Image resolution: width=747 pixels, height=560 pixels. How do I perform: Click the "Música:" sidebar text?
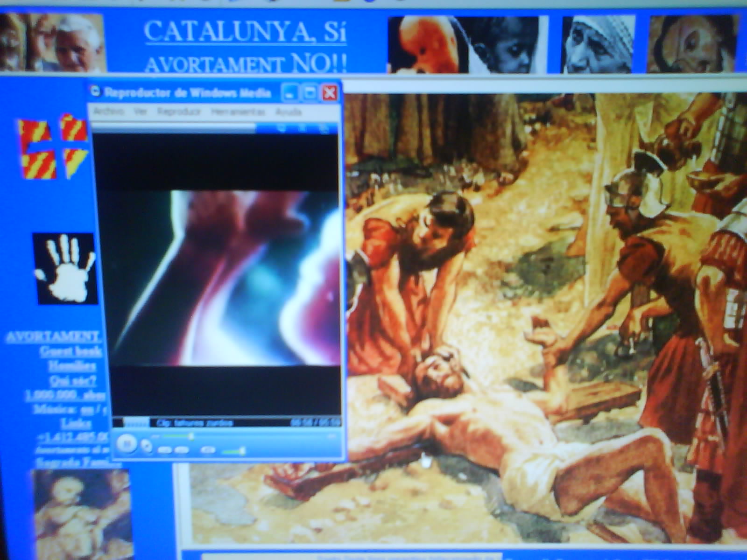click(55, 410)
